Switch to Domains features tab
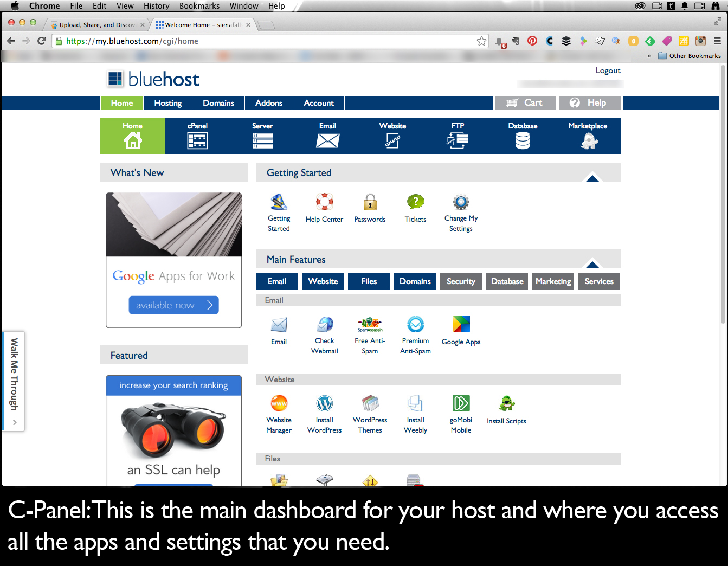 click(415, 281)
